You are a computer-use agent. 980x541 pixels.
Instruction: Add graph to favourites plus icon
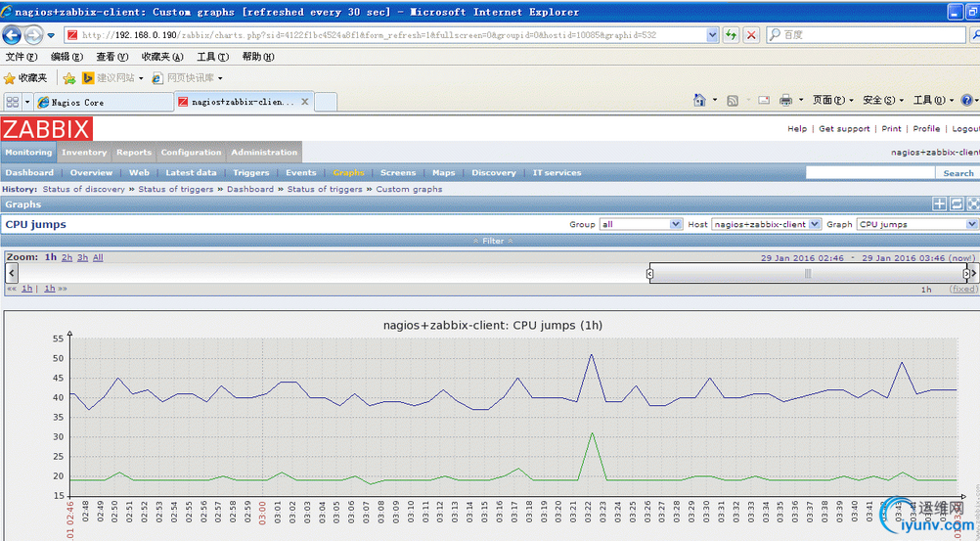click(939, 203)
